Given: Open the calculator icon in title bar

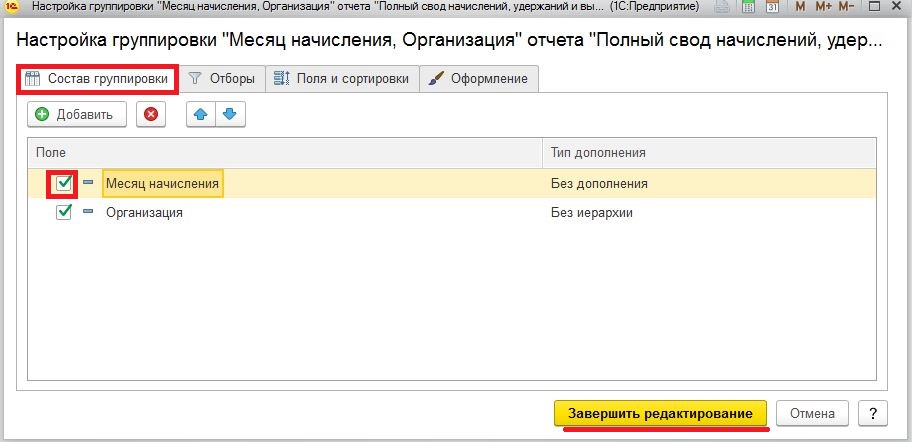Looking at the screenshot, I should click(x=749, y=8).
